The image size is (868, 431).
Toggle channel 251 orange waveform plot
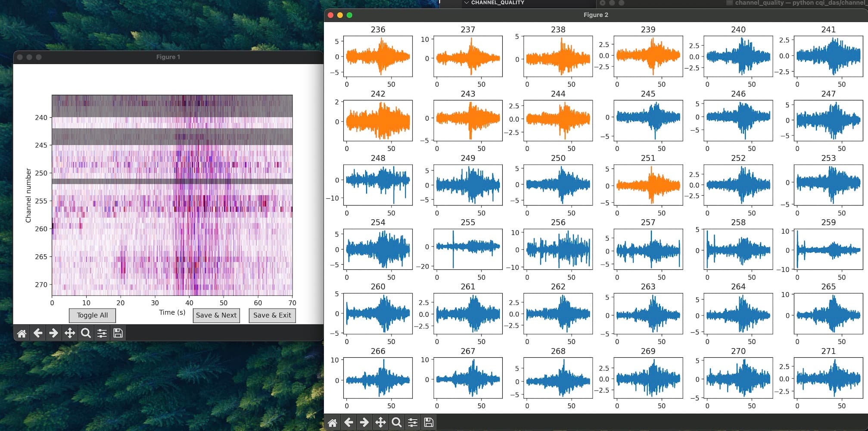tap(648, 185)
